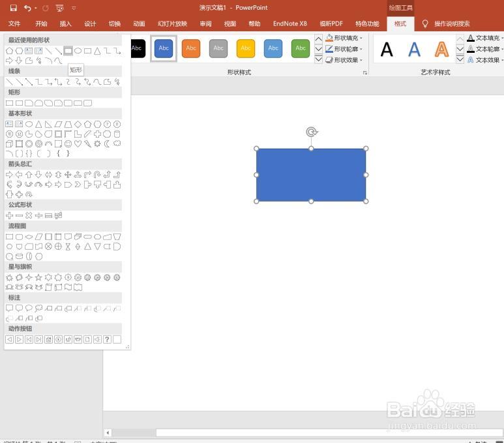Select the sun shape

pyautogui.click(x=97, y=144)
